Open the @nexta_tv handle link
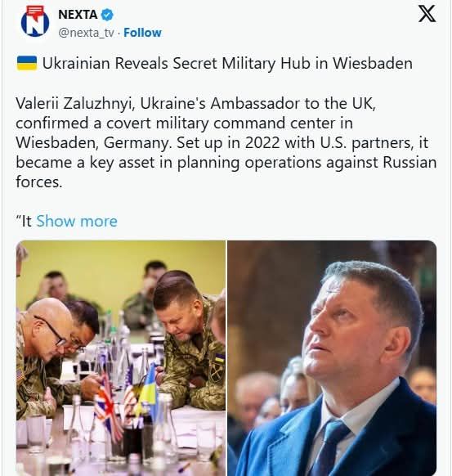452x476 pixels. [x=86, y=33]
